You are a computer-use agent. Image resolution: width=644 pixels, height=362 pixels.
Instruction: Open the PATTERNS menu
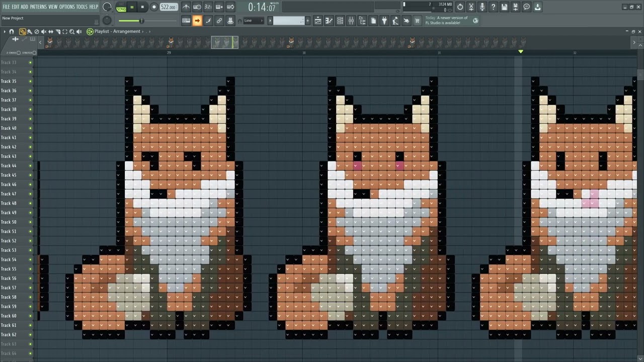[38, 7]
